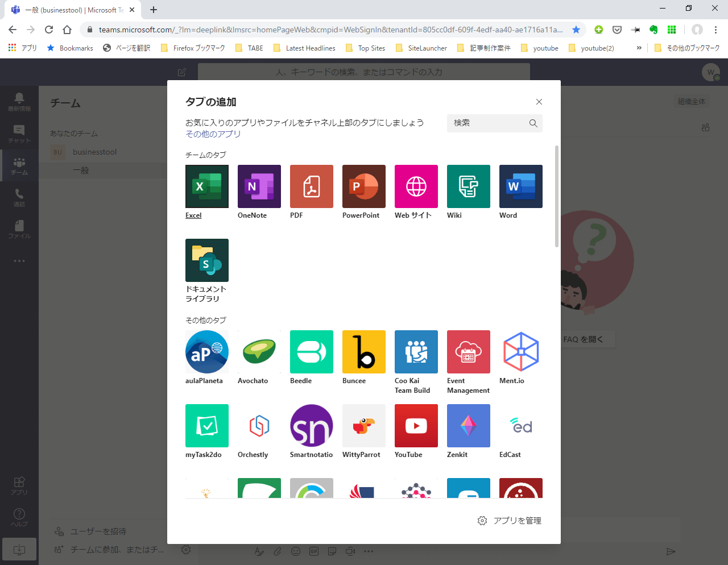Select the Zenkit app icon

(469, 426)
